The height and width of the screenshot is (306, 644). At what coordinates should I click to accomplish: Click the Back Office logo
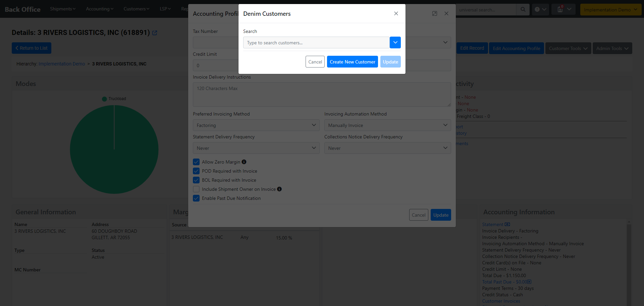[22, 9]
